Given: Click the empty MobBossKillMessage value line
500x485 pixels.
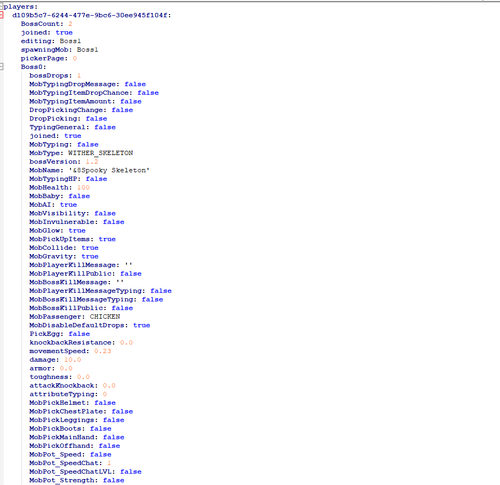Looking at the screenshot, I should [x=77, y=282].
